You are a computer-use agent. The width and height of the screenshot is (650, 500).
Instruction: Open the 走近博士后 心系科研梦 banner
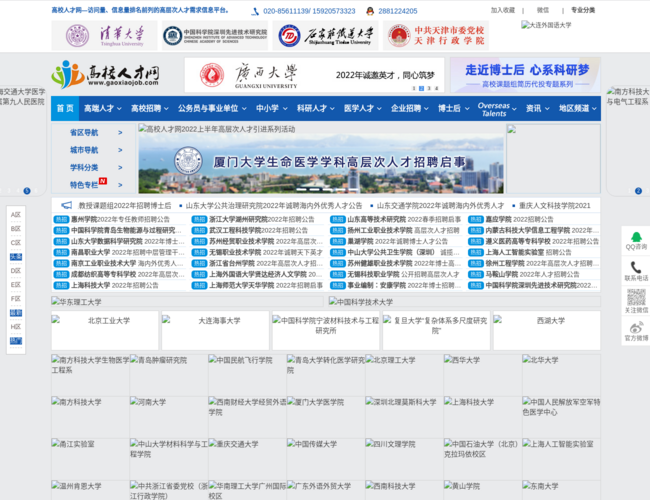pyautogui.click(x=525, y=75)
